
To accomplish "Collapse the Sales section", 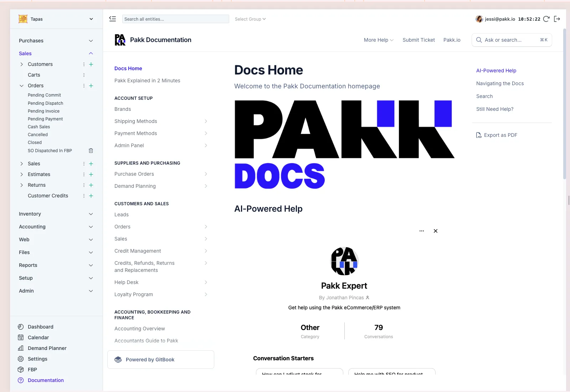I will click(x=56, y=53).
